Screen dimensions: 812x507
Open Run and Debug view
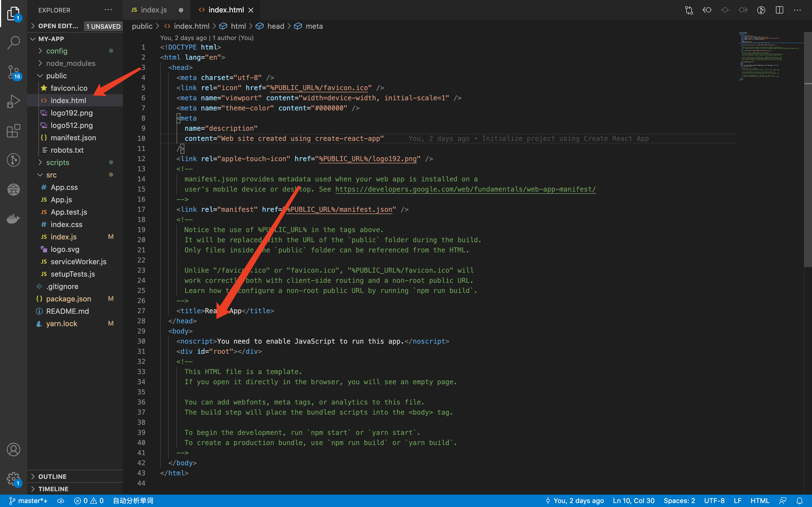(x=14, y=101)
